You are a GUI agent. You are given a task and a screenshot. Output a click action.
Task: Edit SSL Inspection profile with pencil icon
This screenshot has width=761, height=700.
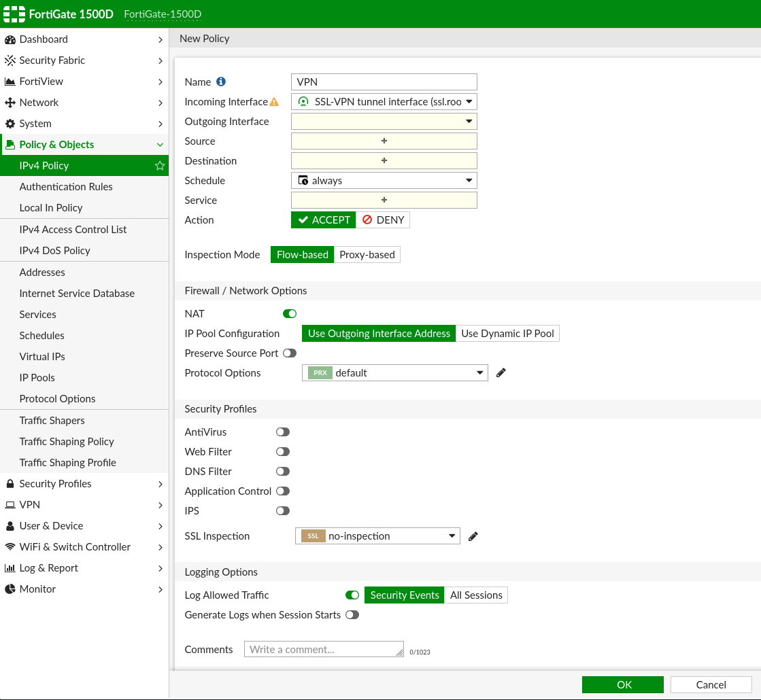point(473,536)
